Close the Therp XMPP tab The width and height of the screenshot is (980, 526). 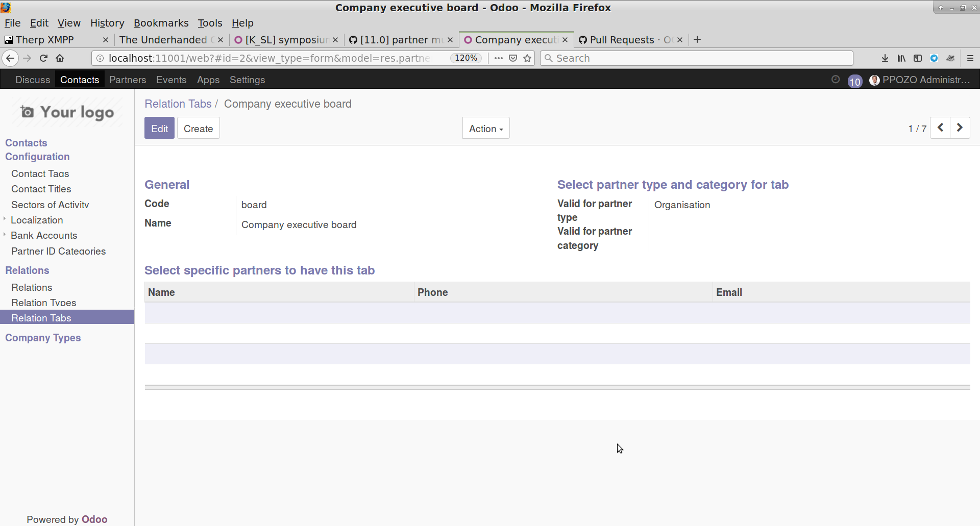click(x=106, y=40)
